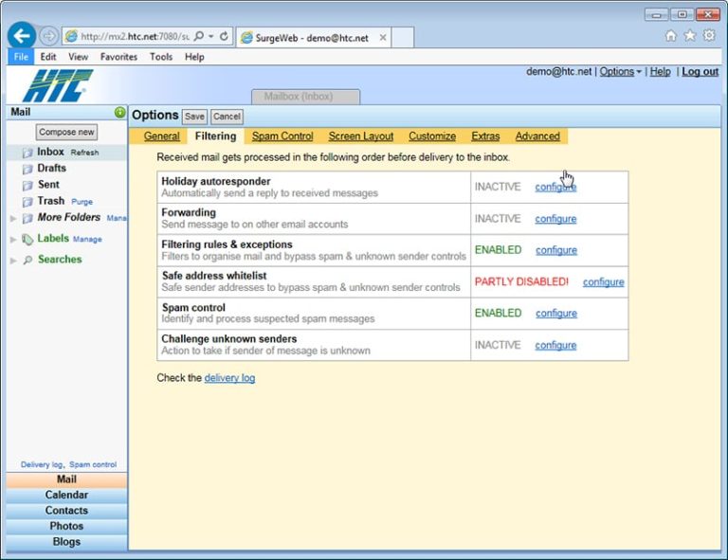The height and width of the screenshot is (560, 728).
Task: Click the Labels tag icon
Action: click(x=27, y=239)
